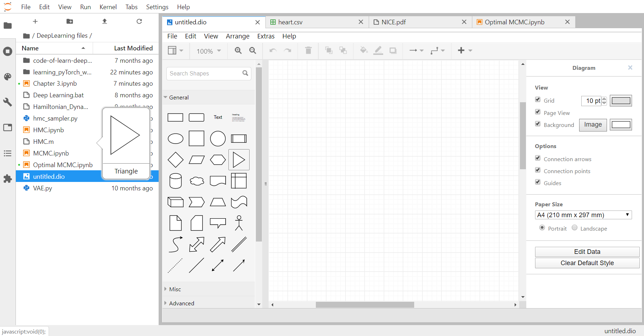Toggle the Connection arrows checkbox
Viewport: 644px width, 336px height.
pos(538,158)
